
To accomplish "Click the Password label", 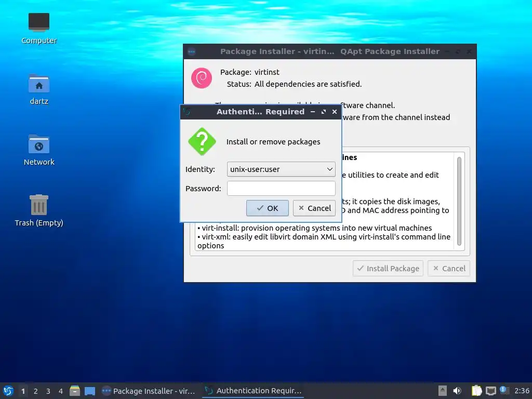I will coord(203,189).
